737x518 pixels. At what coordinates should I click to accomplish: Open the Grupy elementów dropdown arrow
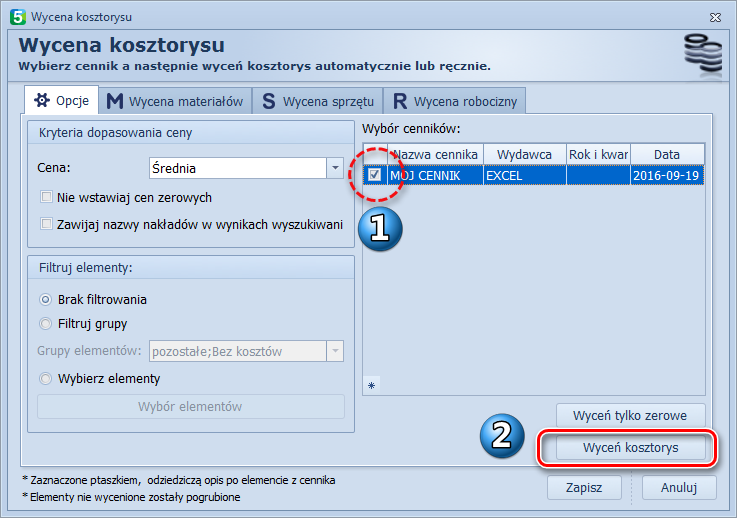tap(335, 351)
